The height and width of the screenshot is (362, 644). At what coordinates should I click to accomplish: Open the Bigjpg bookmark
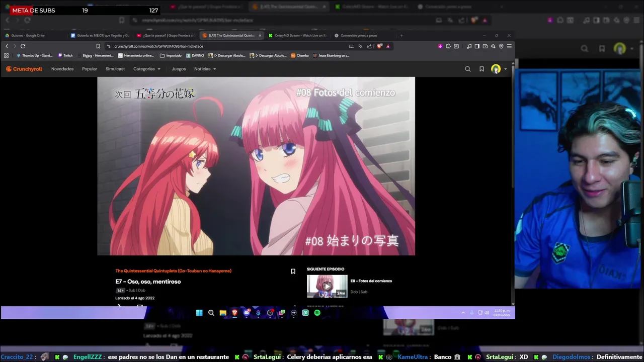(x=97, y=56)
